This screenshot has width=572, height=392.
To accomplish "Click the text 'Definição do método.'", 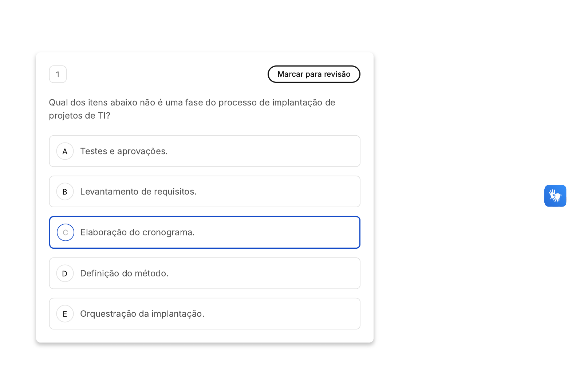I will (124, 273).
